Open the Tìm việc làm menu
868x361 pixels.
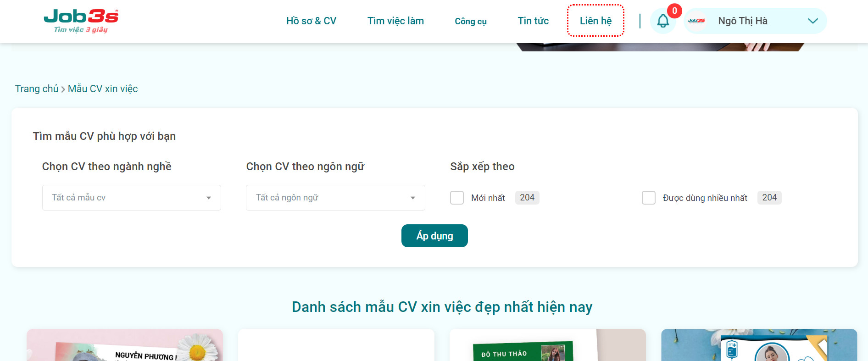pyautogui.click(x=395, y=21)
